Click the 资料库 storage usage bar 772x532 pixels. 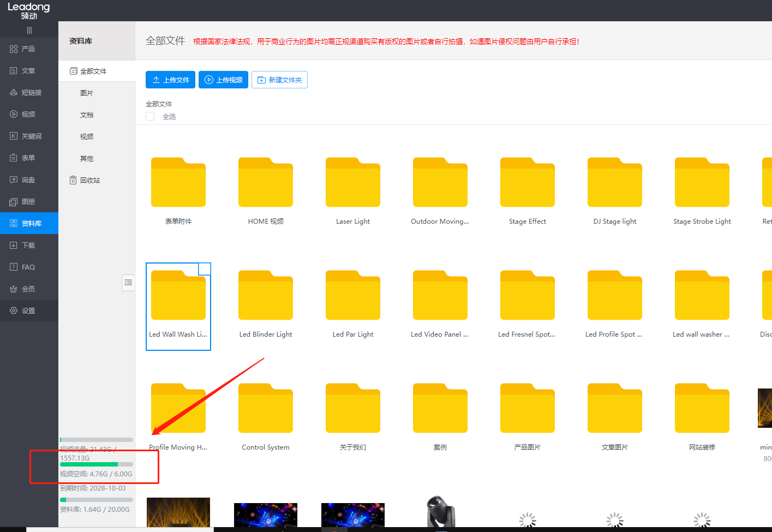point(97,500)
